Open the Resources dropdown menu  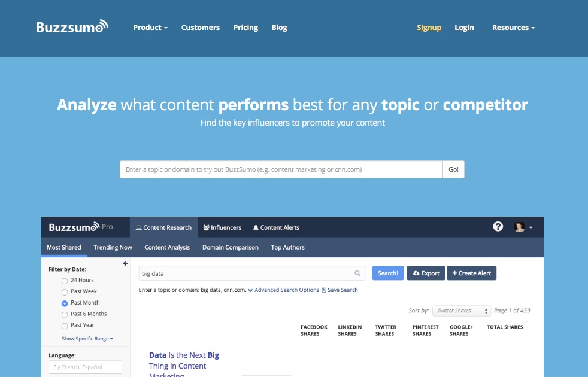[x=513, y=28]
